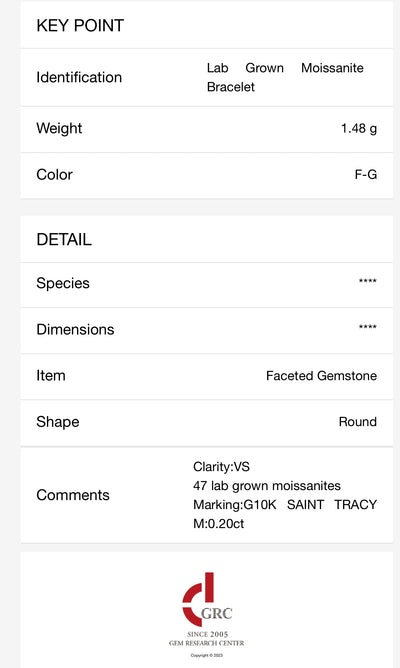This screenshot has height=668, width=400.
Task: Select the DETAIL section header
Action: coord(64,239)
